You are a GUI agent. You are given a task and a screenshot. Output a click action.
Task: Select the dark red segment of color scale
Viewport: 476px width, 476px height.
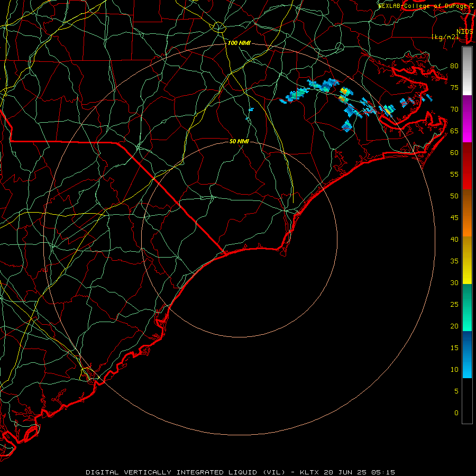point(467,166)
